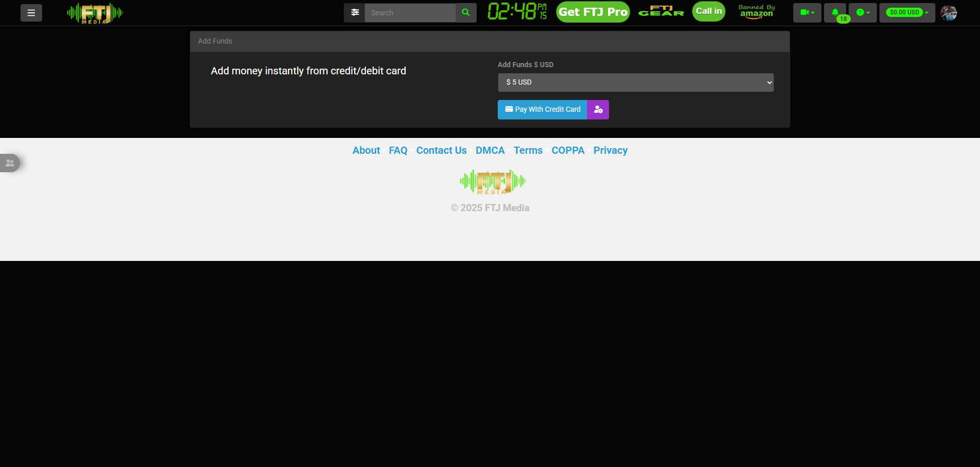Image resolution: width=980 pixels, height=467 pixels.
Task: Click the FTJ Gear logo
Action: click(x=661, y=11)
